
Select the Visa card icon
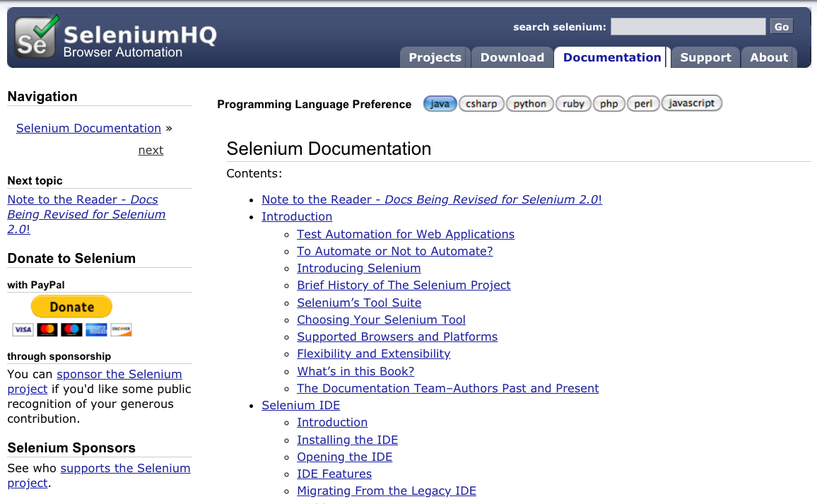pos(23,329)
